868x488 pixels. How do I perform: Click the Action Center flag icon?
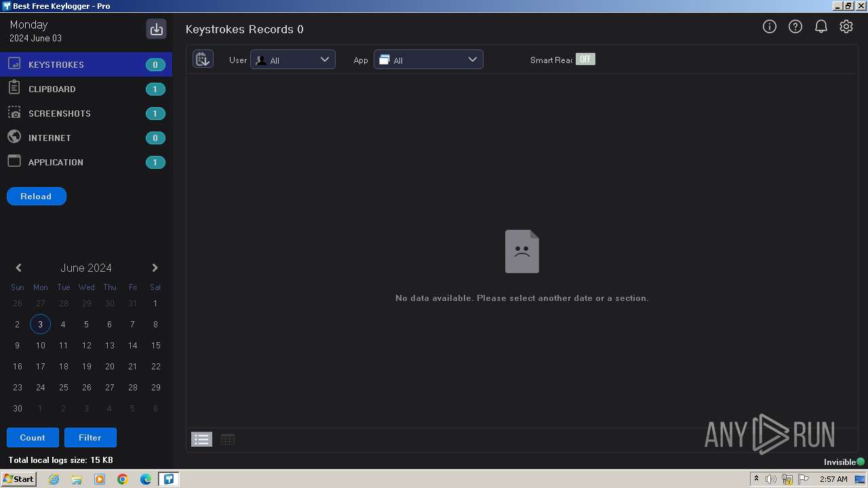[804, 479]
